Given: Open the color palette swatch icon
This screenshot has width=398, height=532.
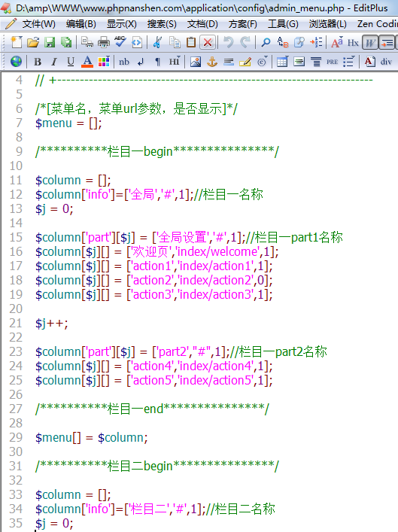Looking at the screenshot, I should click(104, 62).
